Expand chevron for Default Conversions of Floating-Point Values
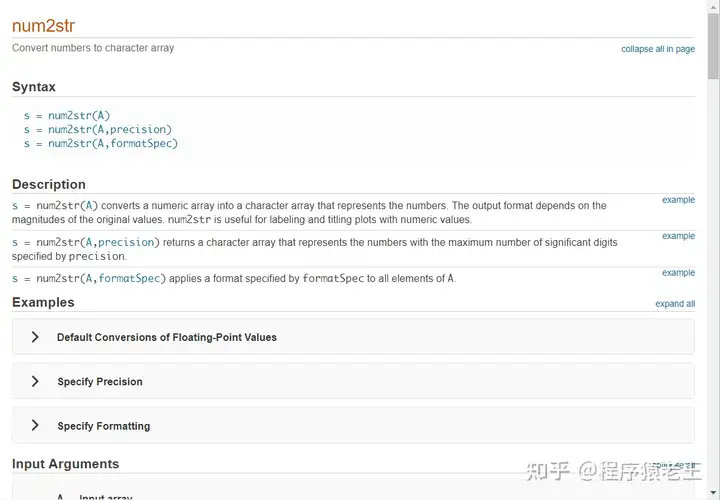 [x=35, y=337]
